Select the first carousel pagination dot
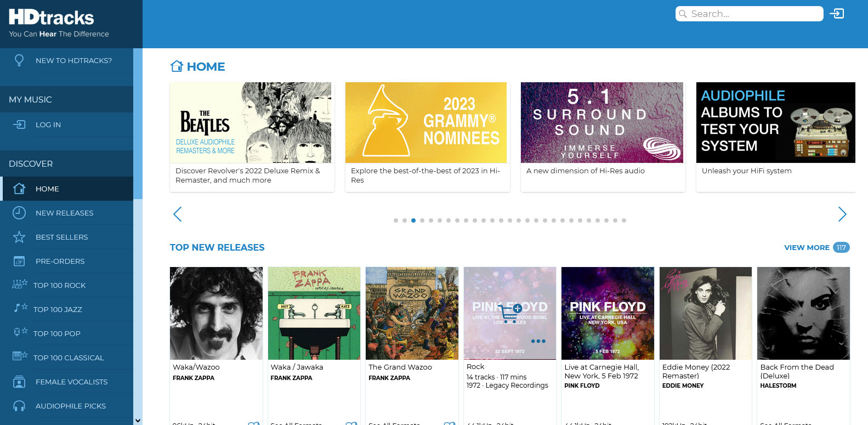Viewport: 868px width, 425px height. [x=396, y=220]
